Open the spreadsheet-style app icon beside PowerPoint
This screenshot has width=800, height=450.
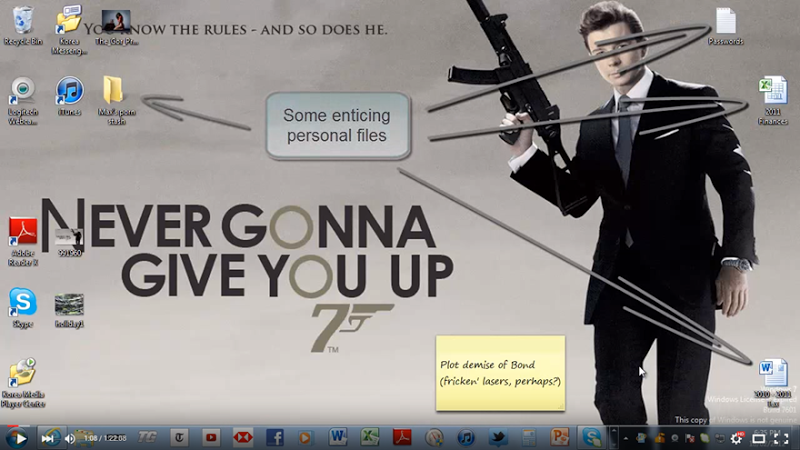tap(529, 438)
